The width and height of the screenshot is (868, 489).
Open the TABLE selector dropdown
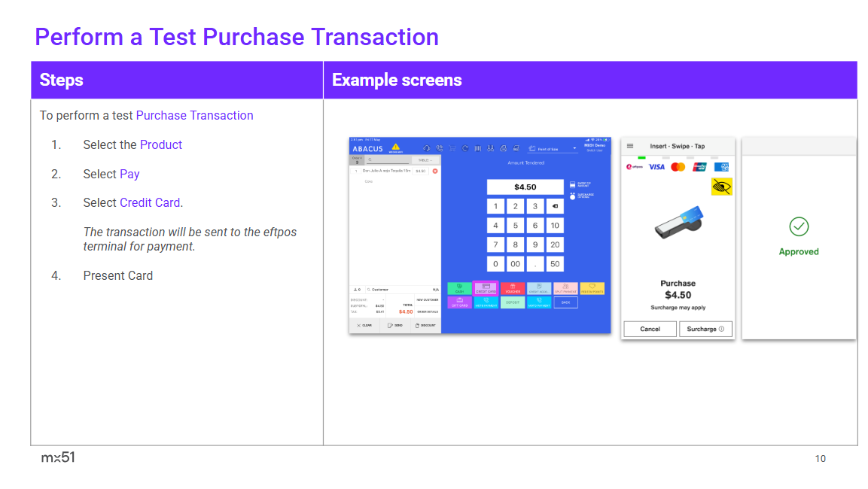point(425,160)
